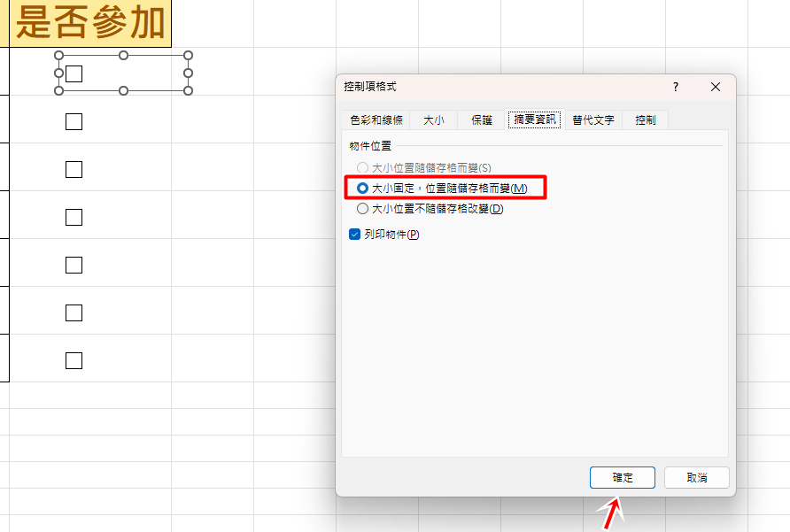The width and height of the screenshot is (790, 532).
Task: Click the 確定 button
Action: [622, 478]
